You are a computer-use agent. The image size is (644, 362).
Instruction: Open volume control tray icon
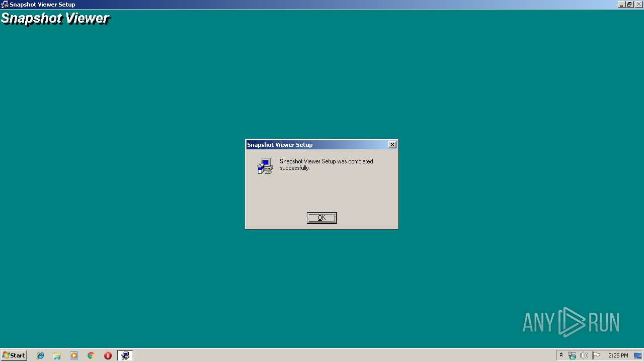pos(584,355)
